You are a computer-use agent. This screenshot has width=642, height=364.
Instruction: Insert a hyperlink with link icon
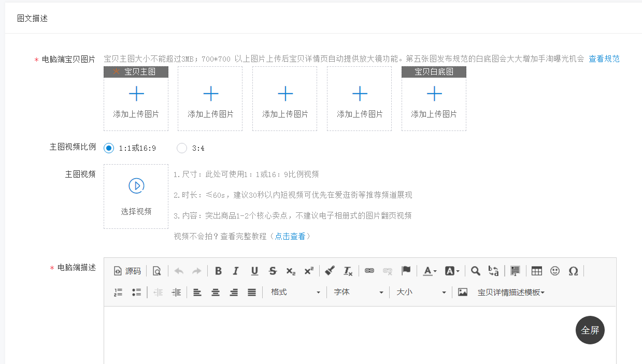pos(369,271)
